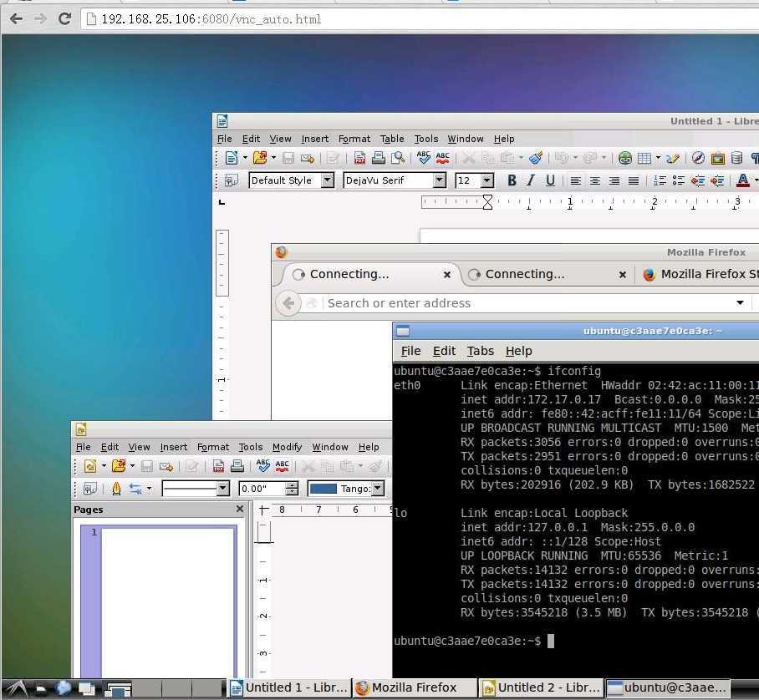The height and width of the screenshot is (700, 759).
Task: Close the Pages panel in Draw
Action: [240, 509]
